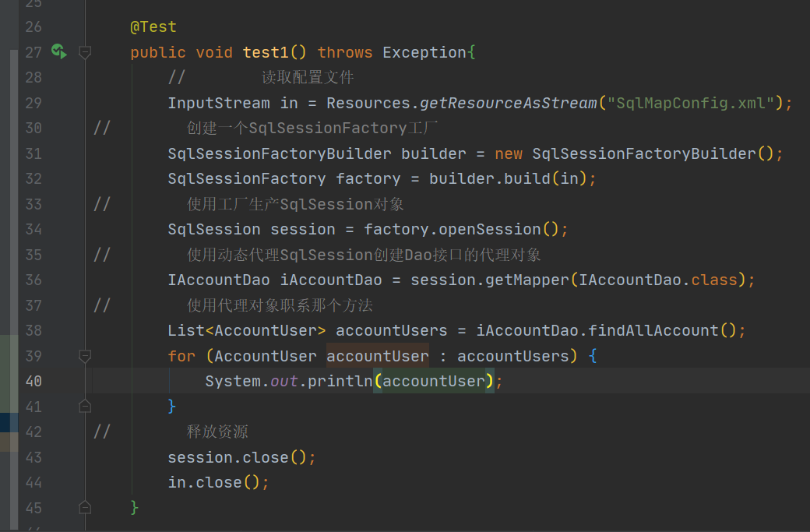Click the blue change marker beside line 42
The width and height of the screenshot is (810, 532).
[9, 422]
